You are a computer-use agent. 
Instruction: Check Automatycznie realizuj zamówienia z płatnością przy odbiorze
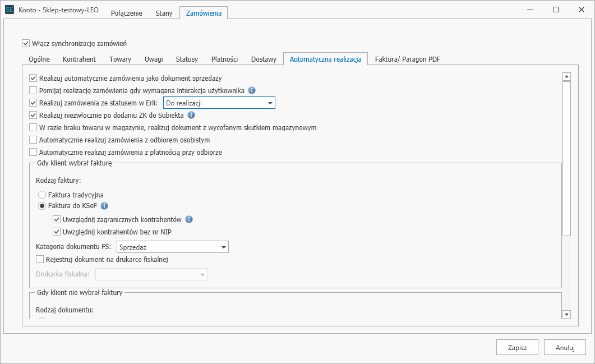(33, 152)
